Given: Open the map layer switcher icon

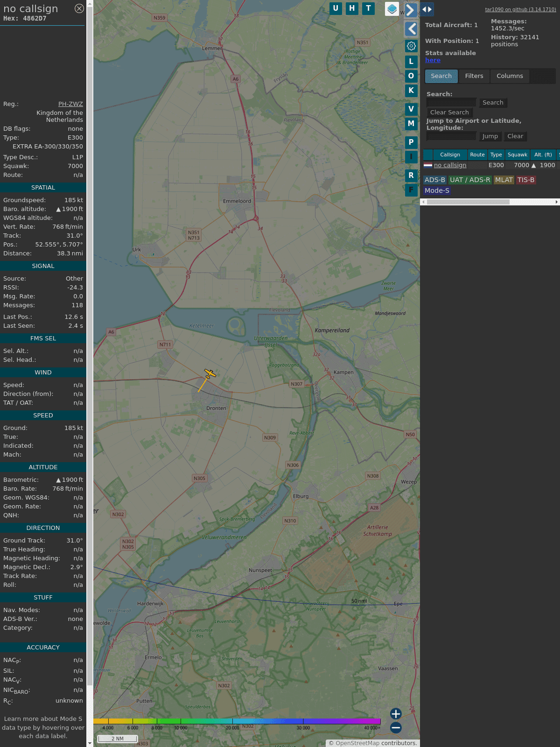Looking at the screenshot, I should tap(392, 8).
